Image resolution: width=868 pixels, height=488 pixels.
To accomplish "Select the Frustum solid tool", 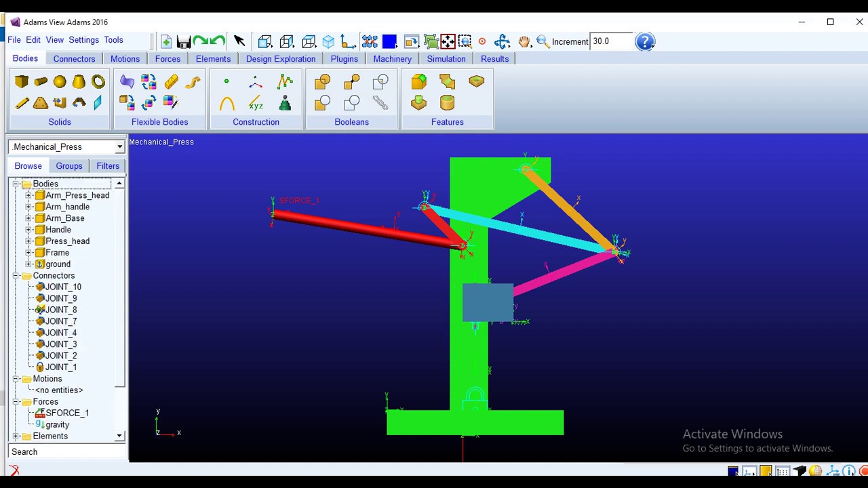I will coord(79,82).
